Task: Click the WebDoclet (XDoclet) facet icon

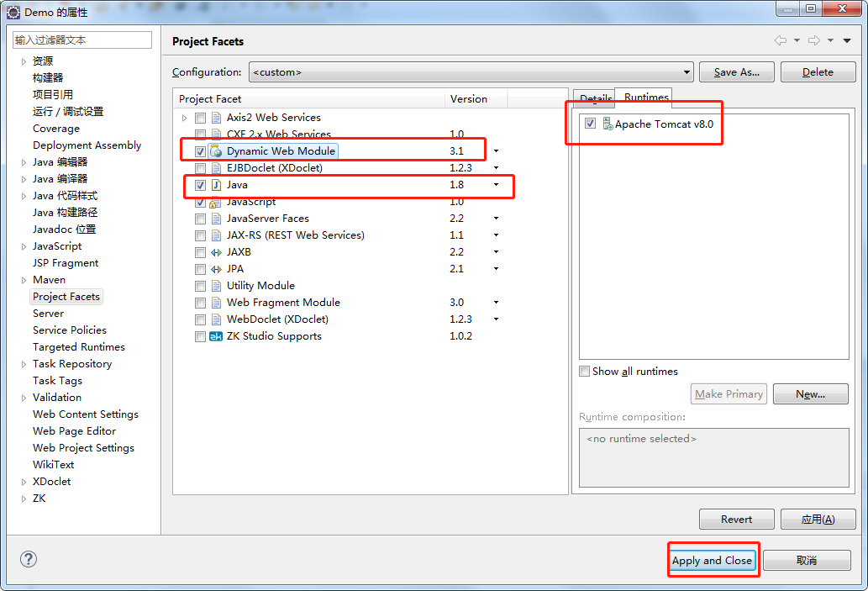Action: pos(217,319)
